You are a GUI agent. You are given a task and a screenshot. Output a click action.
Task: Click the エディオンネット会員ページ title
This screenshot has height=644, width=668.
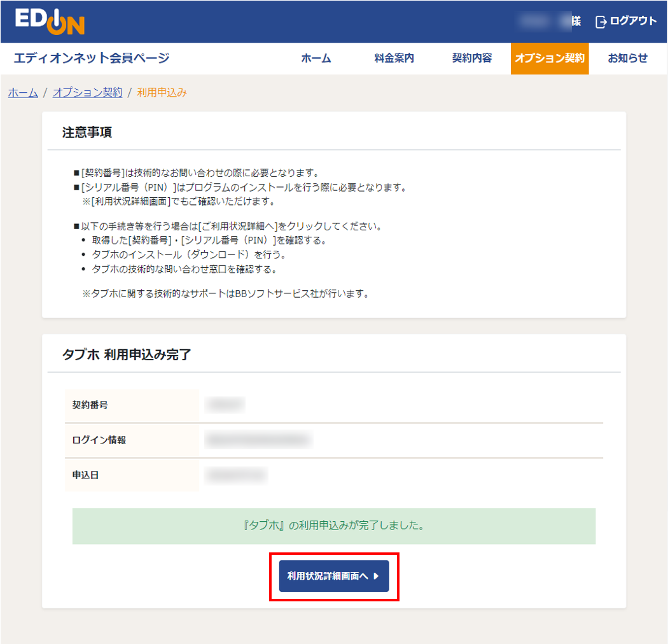(92, 58)
